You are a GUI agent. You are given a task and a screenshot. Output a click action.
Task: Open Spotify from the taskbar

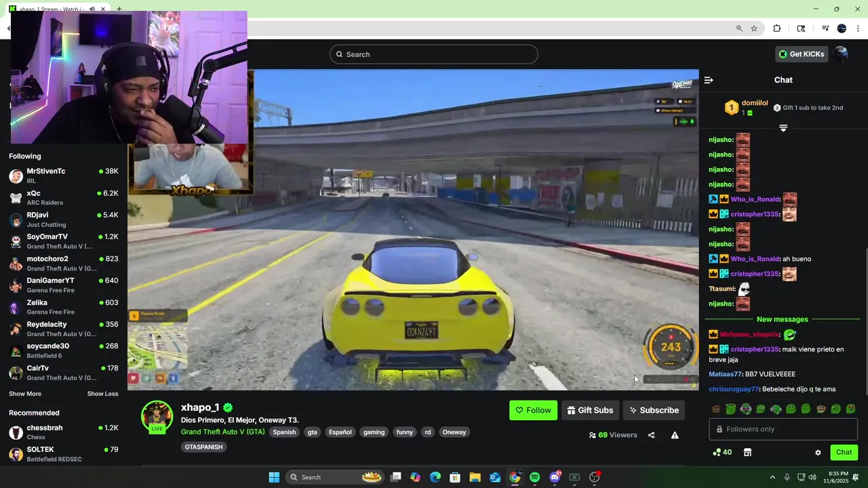tap(535, 477)
